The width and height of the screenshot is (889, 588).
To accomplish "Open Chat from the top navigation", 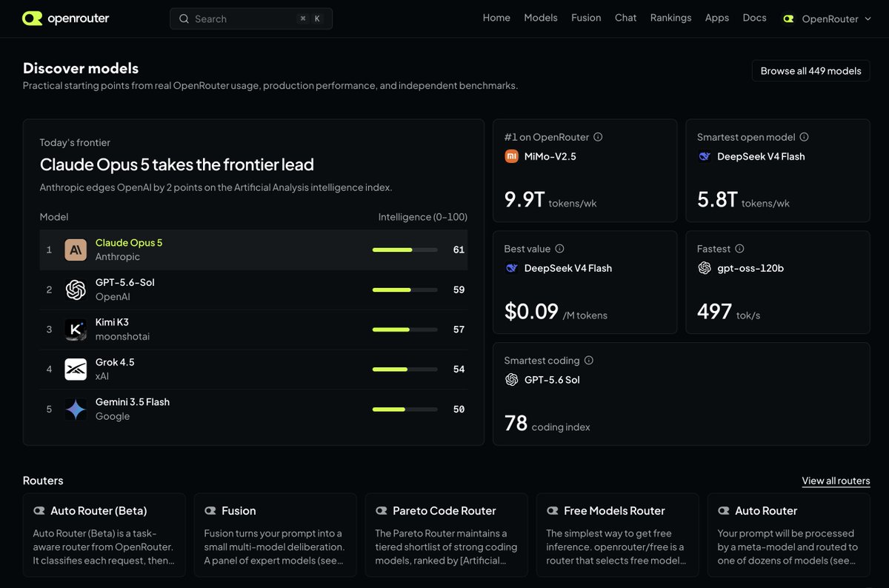I will pos(625,18).
